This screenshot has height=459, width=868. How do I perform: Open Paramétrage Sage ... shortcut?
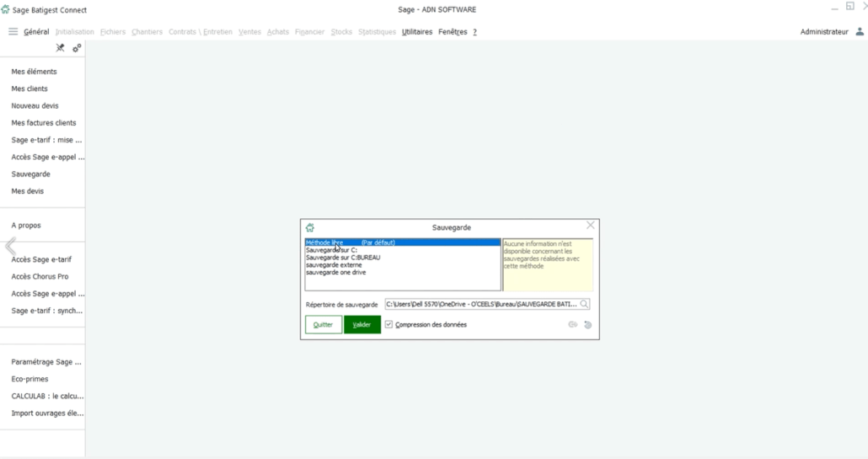click(x=46, y=362)
